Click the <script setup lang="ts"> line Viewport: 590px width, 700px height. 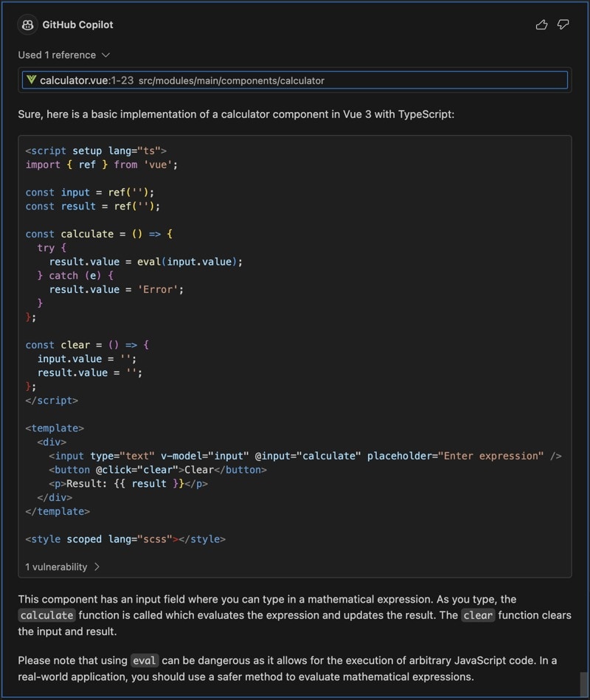coord(96,151)
